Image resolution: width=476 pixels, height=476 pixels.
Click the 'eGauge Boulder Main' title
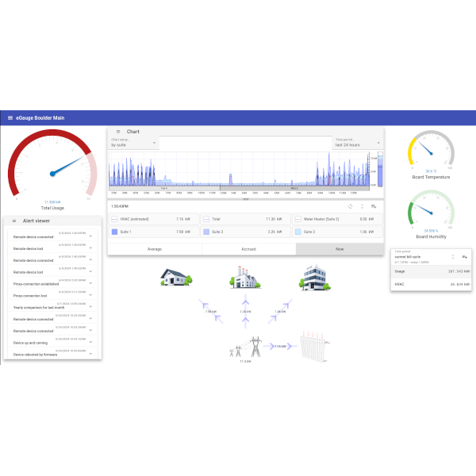point(40,117)
